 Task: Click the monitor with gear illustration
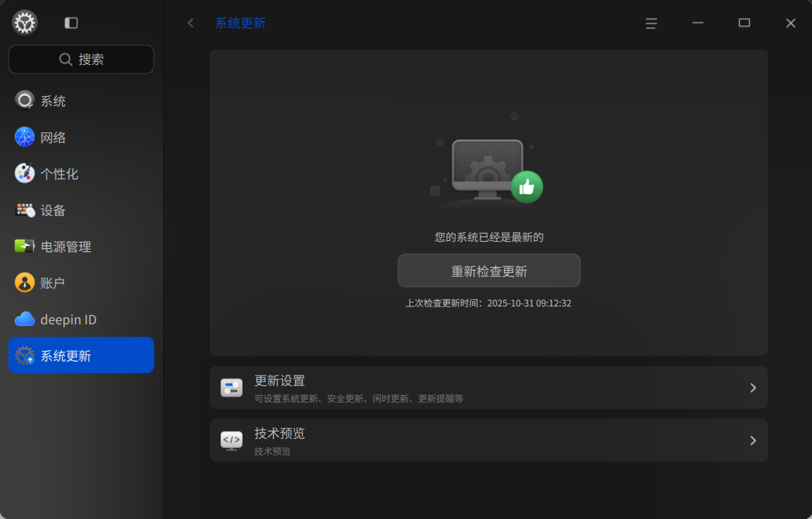[x=487, y=169]
